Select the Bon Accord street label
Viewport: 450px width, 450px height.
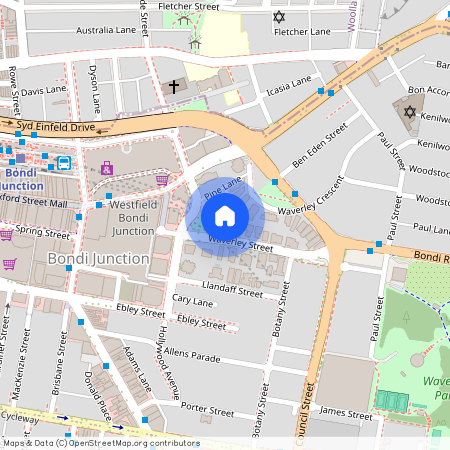(x=429, y=90)
